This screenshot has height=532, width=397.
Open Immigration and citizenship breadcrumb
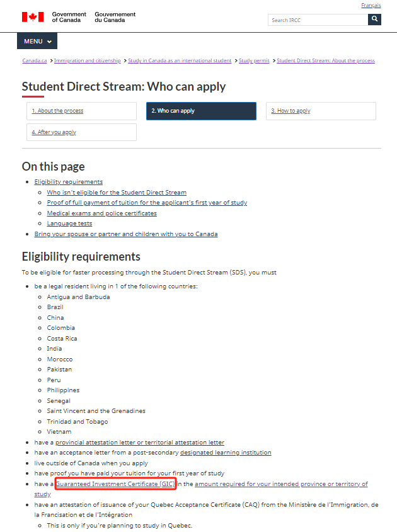coord(87,61)
